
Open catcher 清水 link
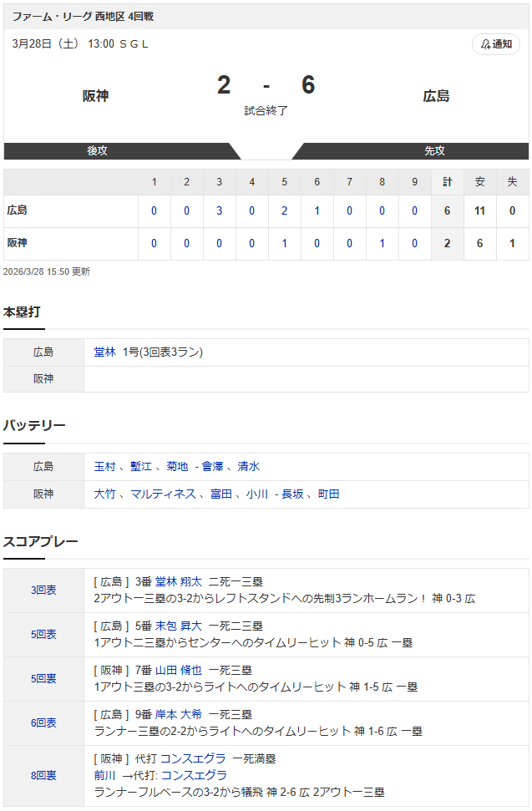point(249,467)
